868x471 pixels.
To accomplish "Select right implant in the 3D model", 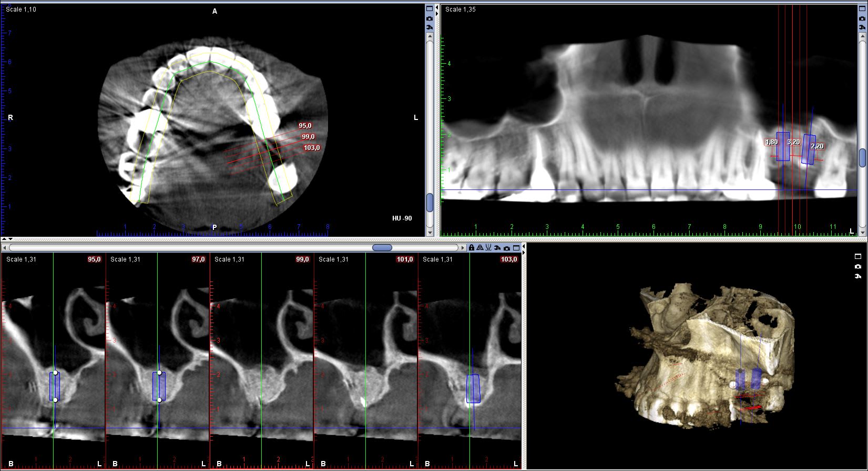I will 757,378.
